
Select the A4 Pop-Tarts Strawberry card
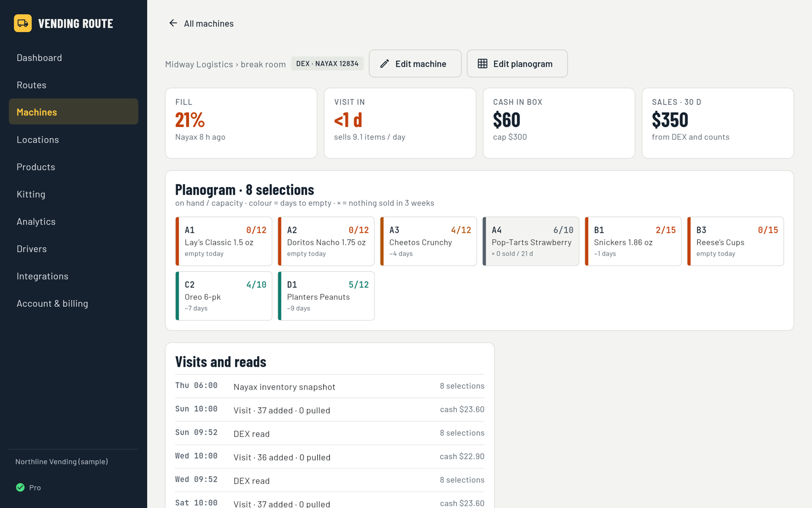point(531,241)
